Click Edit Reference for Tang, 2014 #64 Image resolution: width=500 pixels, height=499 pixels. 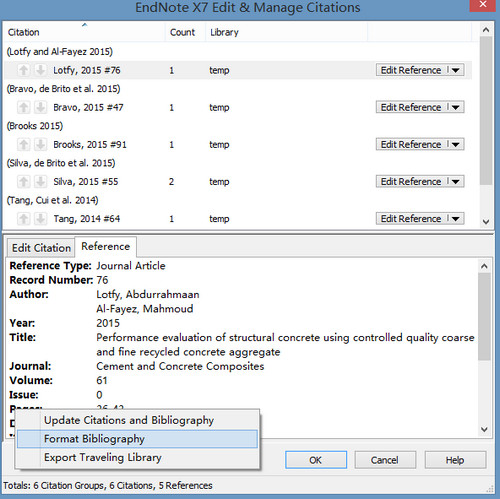[411, 219]
